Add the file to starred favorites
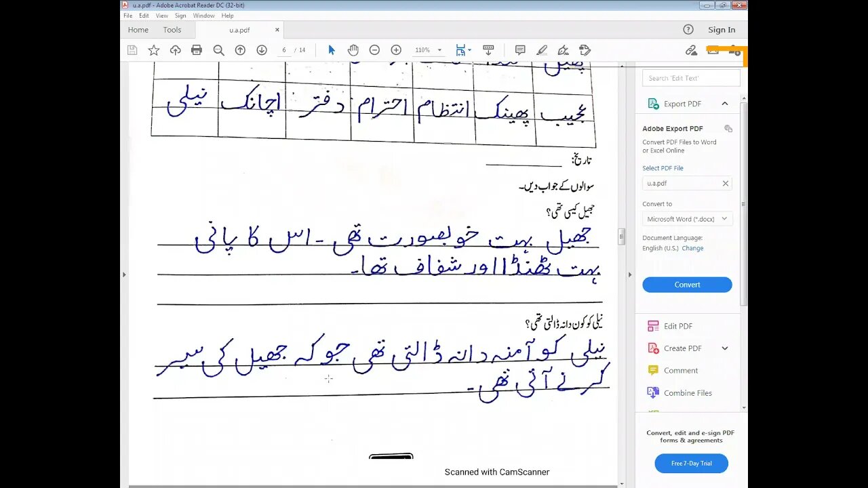This screenshot has height=488, width=868. pyautogui.click(x=154, y=50)
